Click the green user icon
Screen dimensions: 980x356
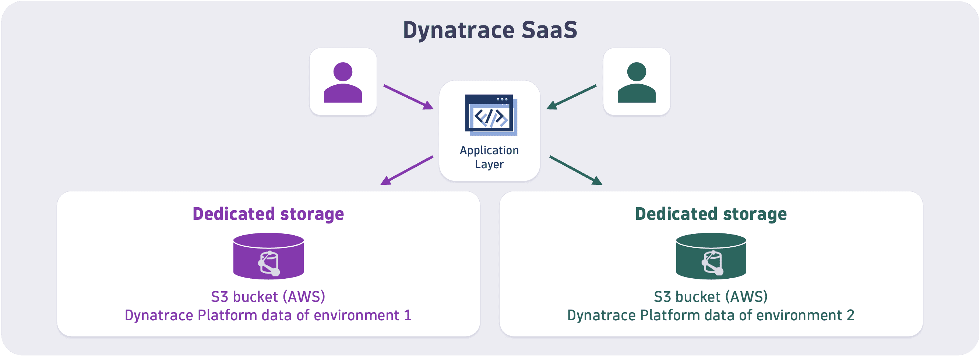coord(637,82)
